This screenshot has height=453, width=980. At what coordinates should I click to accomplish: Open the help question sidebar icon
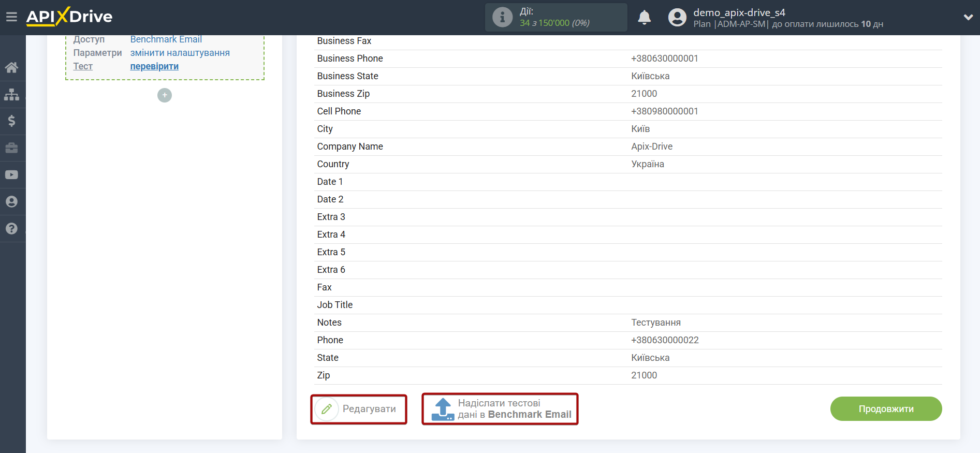pos(11,229)
